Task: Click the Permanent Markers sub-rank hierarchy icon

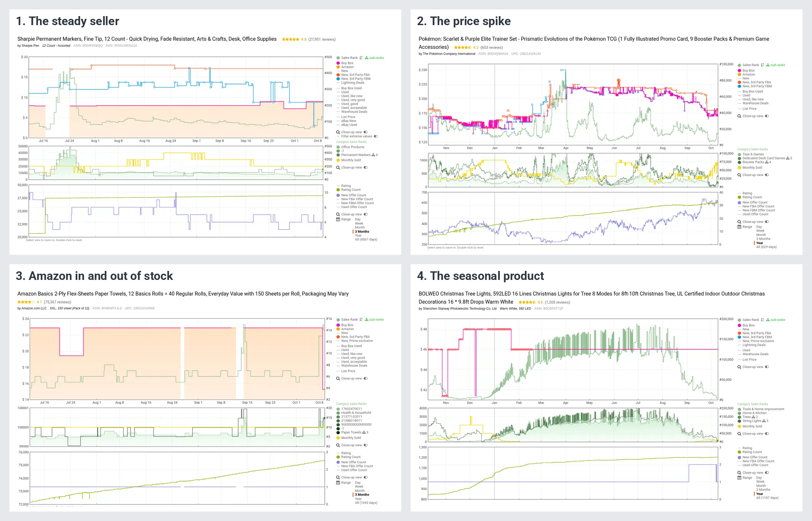Action: click(373, 155)
